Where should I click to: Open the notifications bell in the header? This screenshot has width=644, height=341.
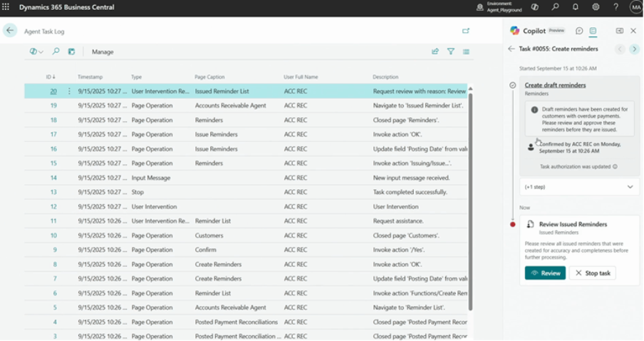[575, 7]
